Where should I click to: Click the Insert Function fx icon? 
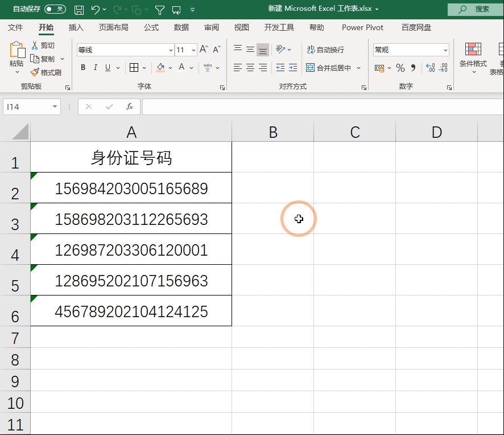[130, 106]
